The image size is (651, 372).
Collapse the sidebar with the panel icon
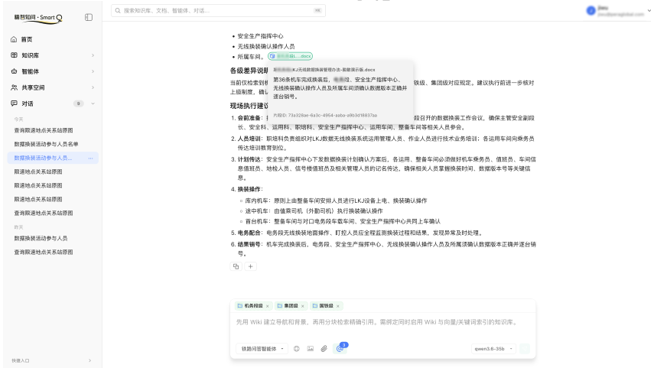(88, 17)
